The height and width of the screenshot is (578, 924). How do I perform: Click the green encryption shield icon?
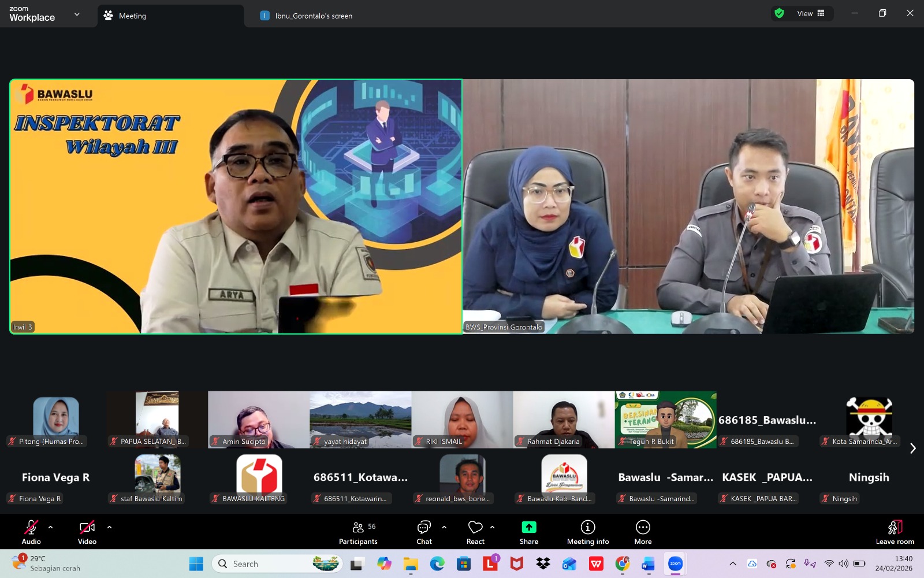779,13
